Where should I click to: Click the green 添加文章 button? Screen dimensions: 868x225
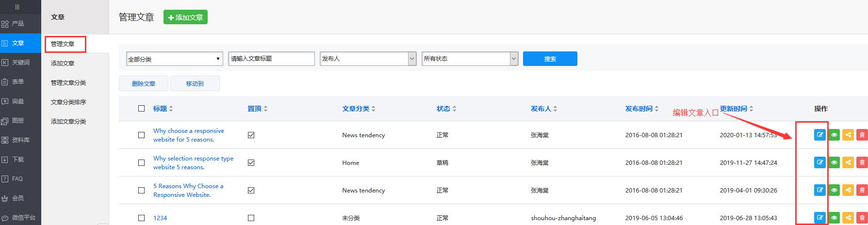[x=185, y=17]
